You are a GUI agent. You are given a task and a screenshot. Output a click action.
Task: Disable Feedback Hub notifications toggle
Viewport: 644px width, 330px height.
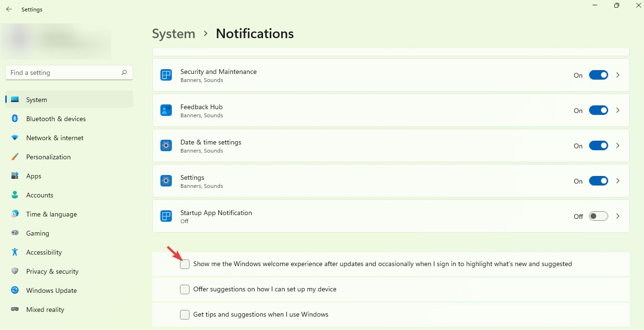click(x=598, y=110)
